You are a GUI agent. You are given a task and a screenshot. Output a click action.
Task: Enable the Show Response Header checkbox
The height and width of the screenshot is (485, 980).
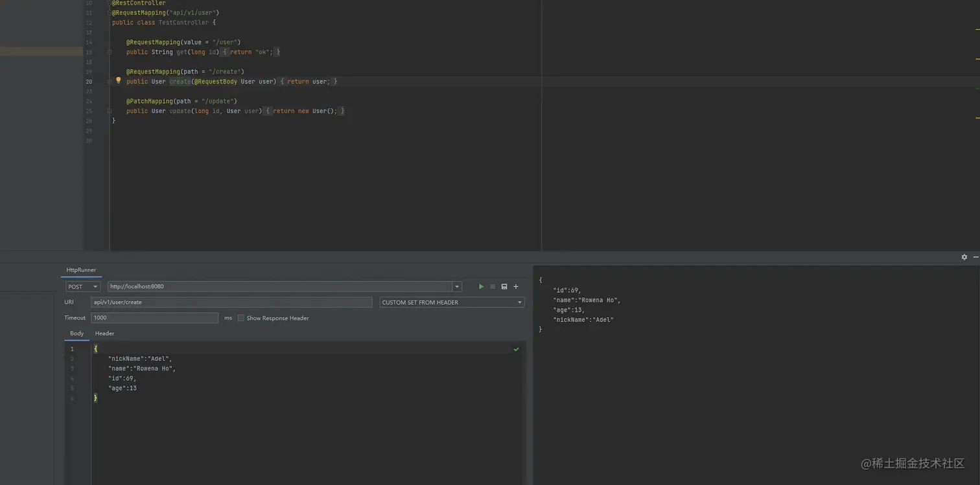tap(241, 318)
